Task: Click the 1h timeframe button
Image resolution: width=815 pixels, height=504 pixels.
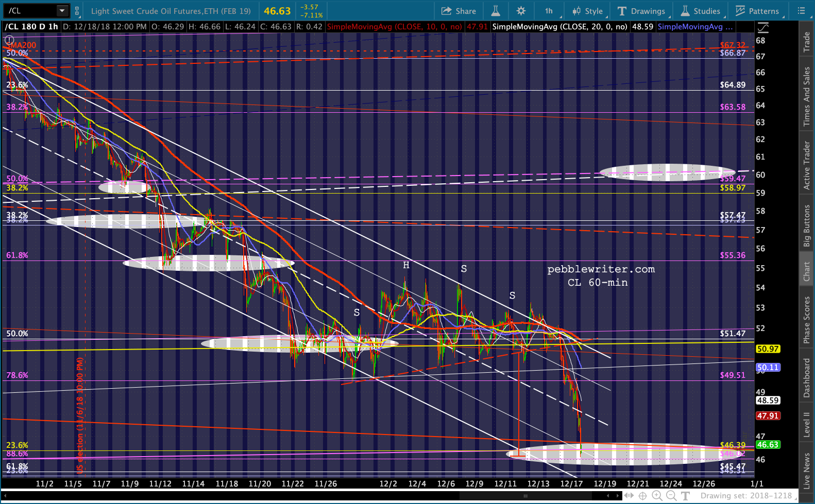Action: pyautogui.click(x=549, y=11)
